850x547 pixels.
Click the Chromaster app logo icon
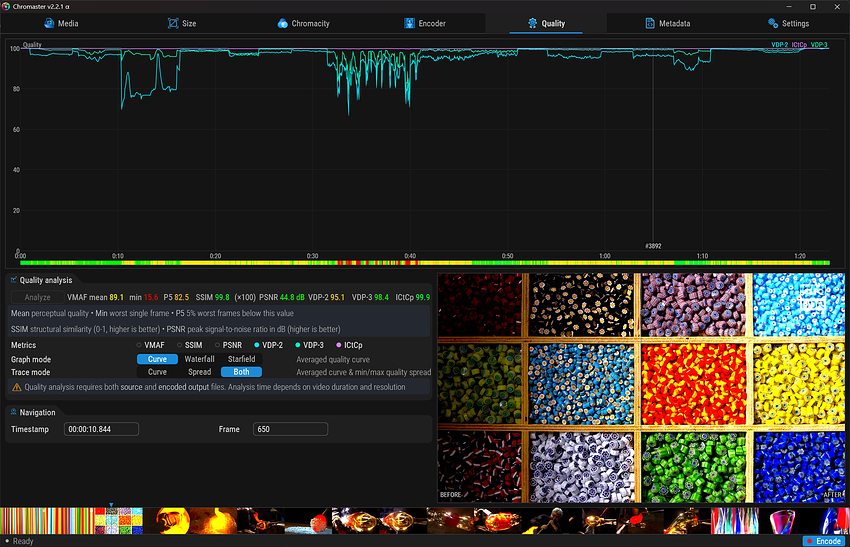click(6, 7)
